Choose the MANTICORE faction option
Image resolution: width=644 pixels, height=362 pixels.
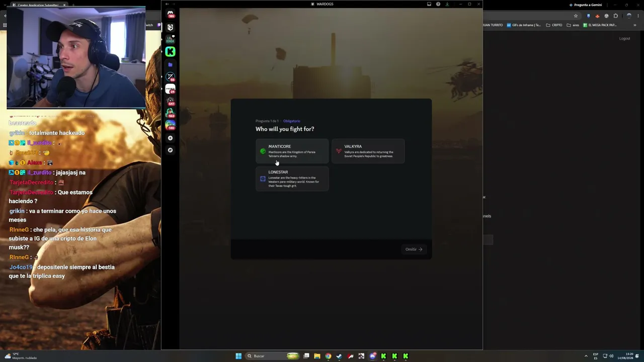pyautogui.click(x=292, y=151)
